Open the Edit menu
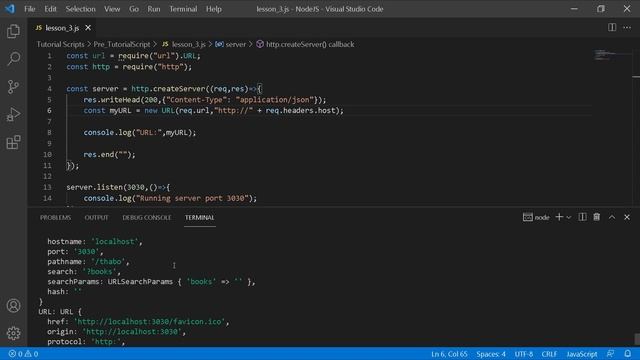Image resolution: width=640 pixels, height=360 pixels. pyautogui.click(x=50, y=9)
